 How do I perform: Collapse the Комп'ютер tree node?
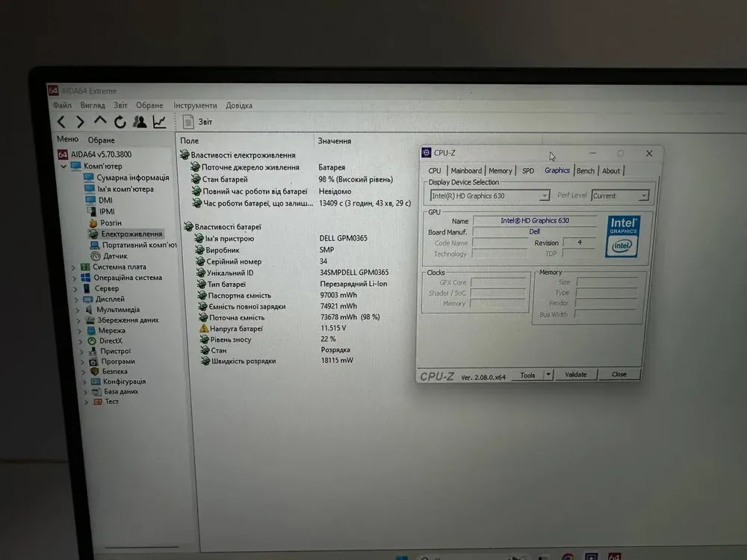pyautogui.click(x=64, y=167)
